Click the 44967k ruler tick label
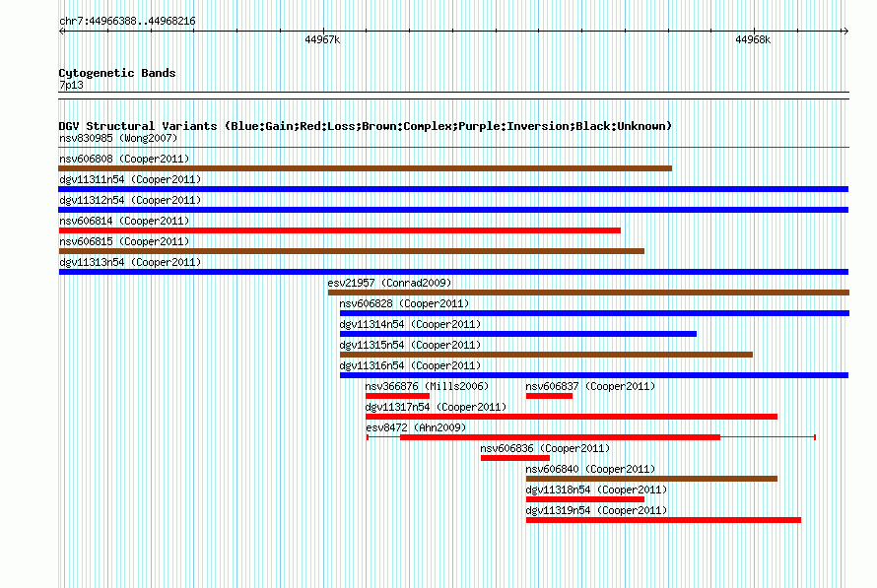Image resolution: width=877 pixels, height=588 pixels. (322, 39)
